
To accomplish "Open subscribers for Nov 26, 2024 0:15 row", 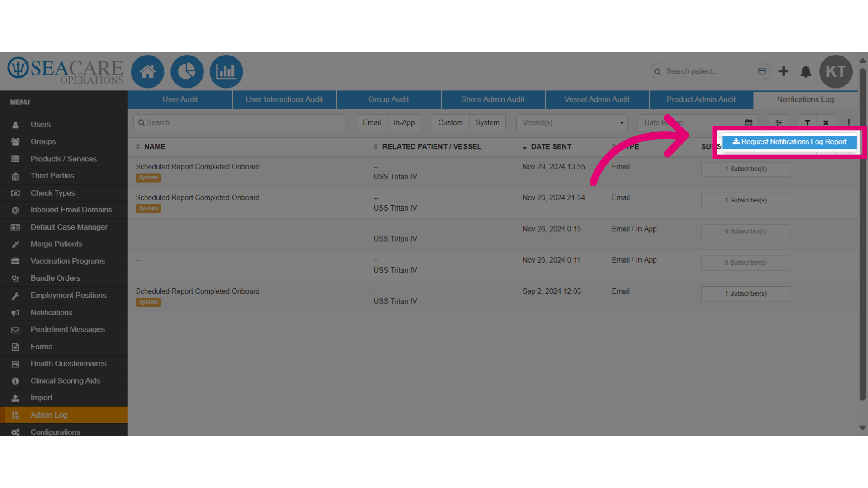I will point(745,231).
